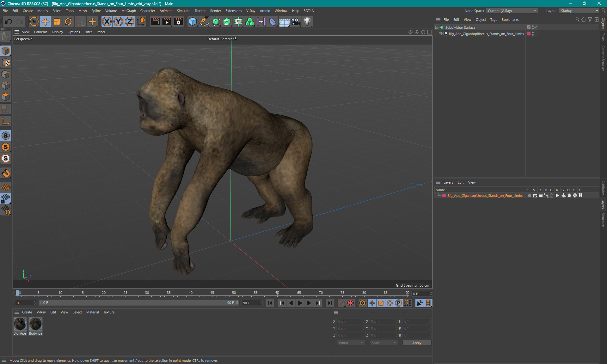Image resolution: width=607 pixels, height=364 pixels.
Task: Select the Model mode icon in left sidebar
Action: click(6, 51)
